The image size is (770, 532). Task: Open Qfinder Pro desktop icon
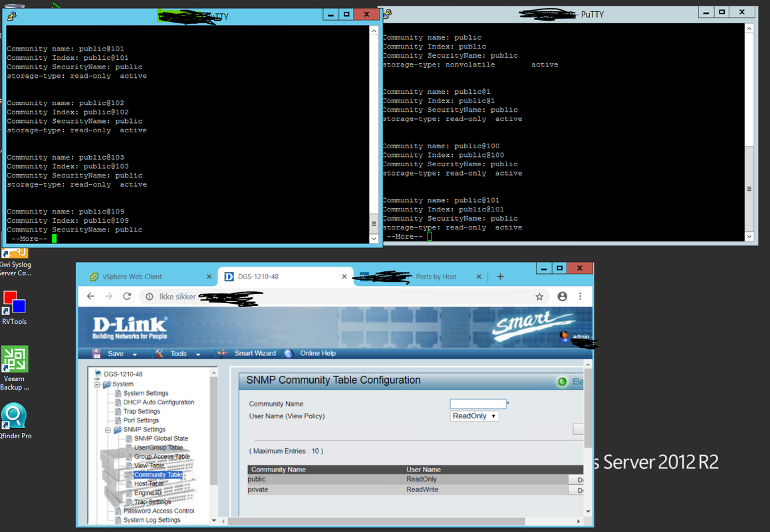[x=15, y=421]
